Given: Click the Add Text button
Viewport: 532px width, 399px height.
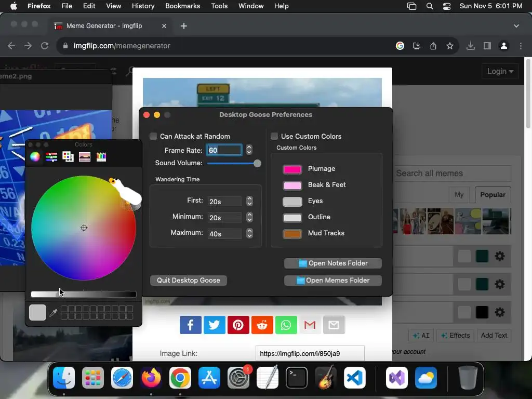Looking at the screenshot, I should [x=494, y=335].
